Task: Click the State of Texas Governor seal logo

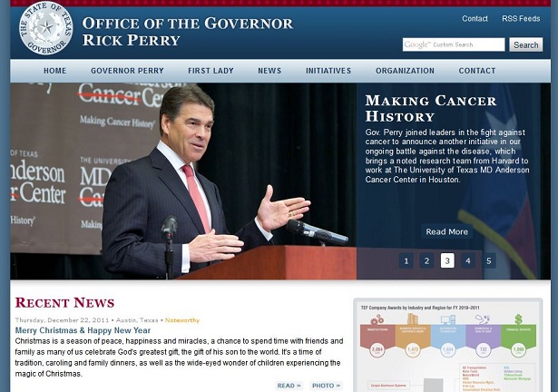Action: point(46,28)
